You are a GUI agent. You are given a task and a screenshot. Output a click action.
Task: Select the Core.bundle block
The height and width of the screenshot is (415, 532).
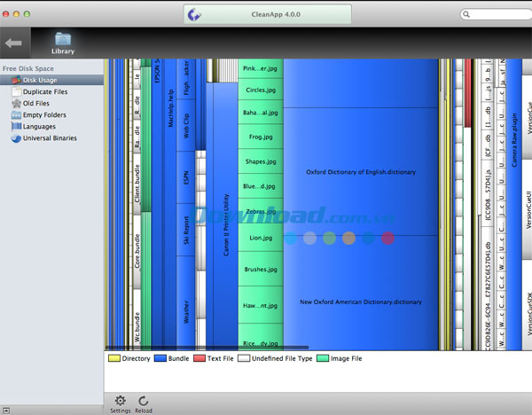click(x=137, y=251)
